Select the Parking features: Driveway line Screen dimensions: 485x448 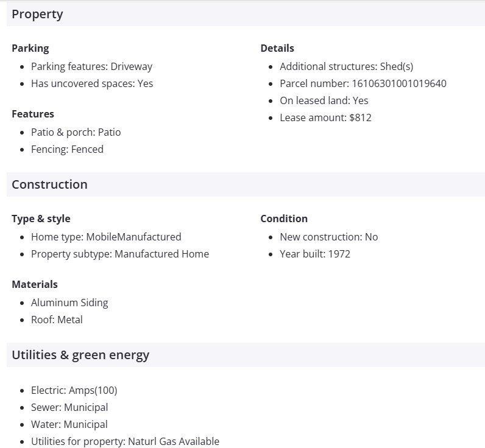tap(91, 66)
